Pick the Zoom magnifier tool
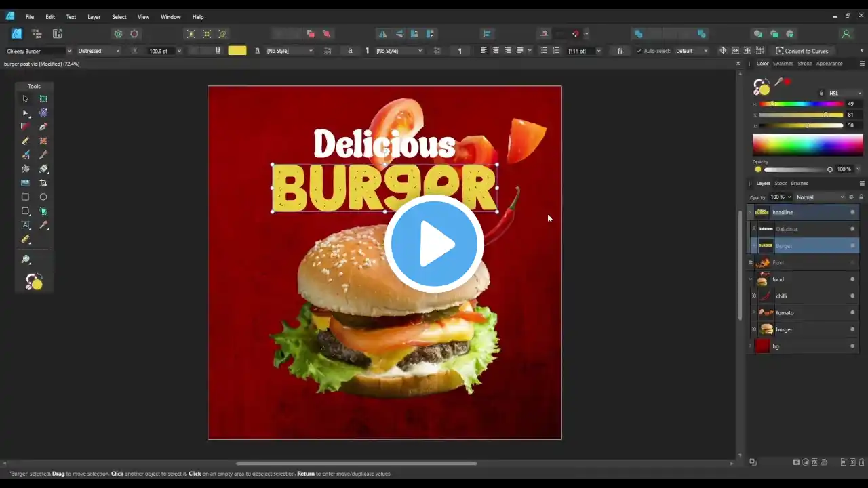This screenshot has width=868, height=488. point(26,260)
